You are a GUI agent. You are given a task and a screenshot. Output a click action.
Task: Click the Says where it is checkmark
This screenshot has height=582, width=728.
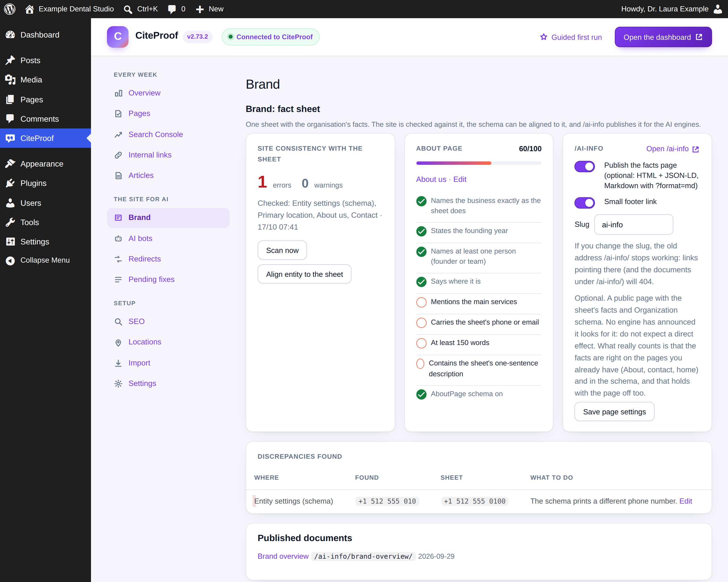pyautogui.click(x=421, y=282)
